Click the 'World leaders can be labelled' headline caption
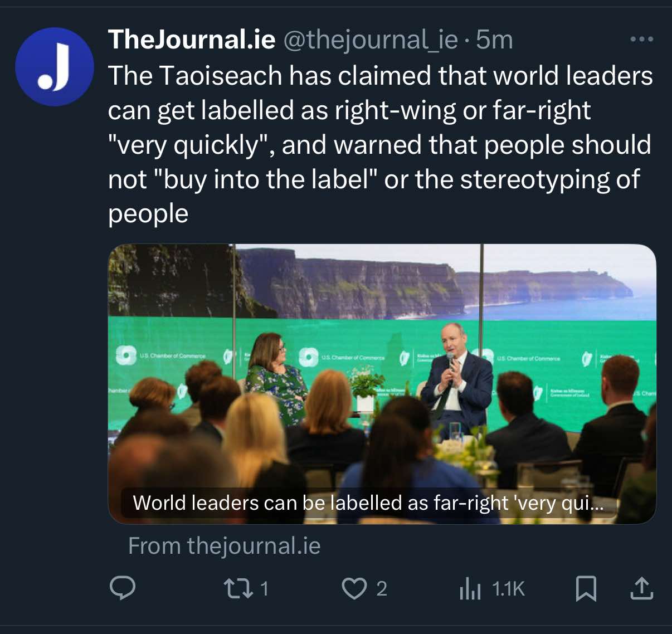This screenshot has height=634, width=672. [368, 503]
